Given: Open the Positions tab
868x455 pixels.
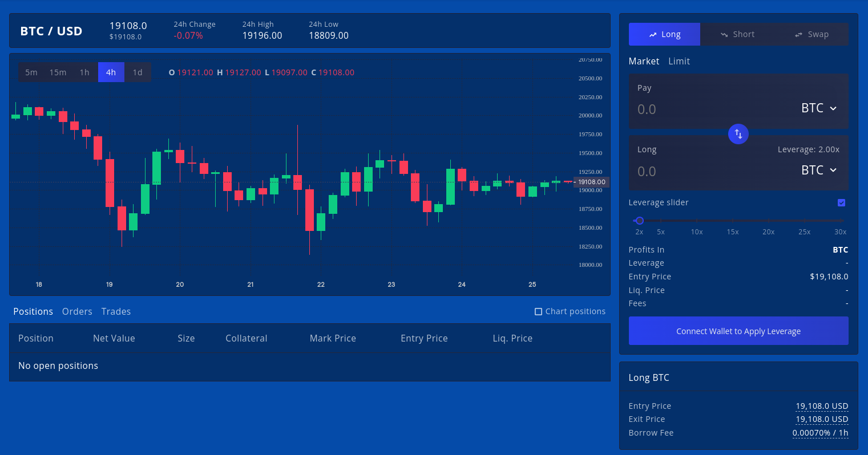Looking at the screenshot, I should tap(33, 311).
